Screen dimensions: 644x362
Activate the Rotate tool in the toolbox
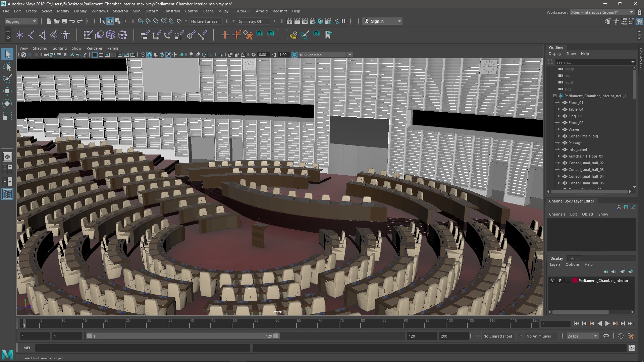(x=7, y=104)
